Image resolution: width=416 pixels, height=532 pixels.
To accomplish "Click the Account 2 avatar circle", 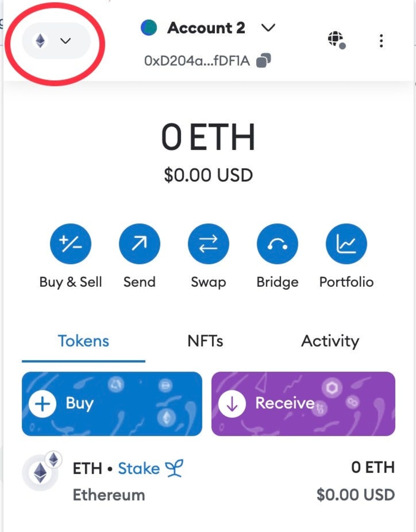I will click(149, 29).
